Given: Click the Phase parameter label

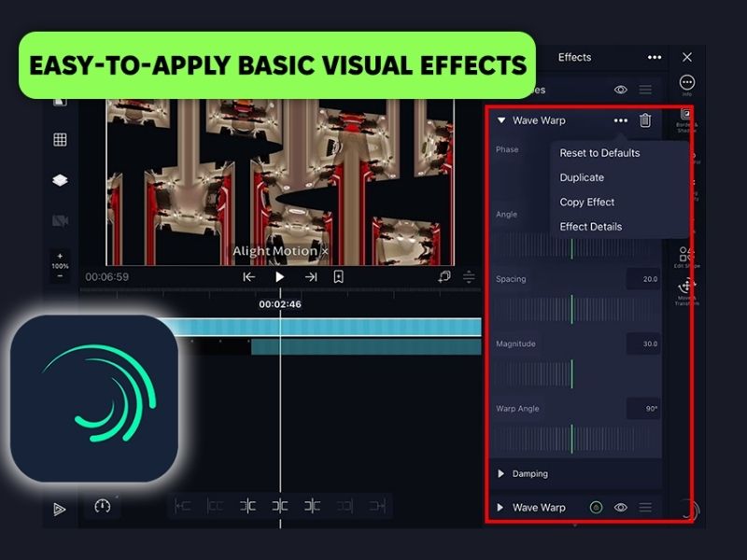Looking at the screenshot, I should [x=507, y=149].
